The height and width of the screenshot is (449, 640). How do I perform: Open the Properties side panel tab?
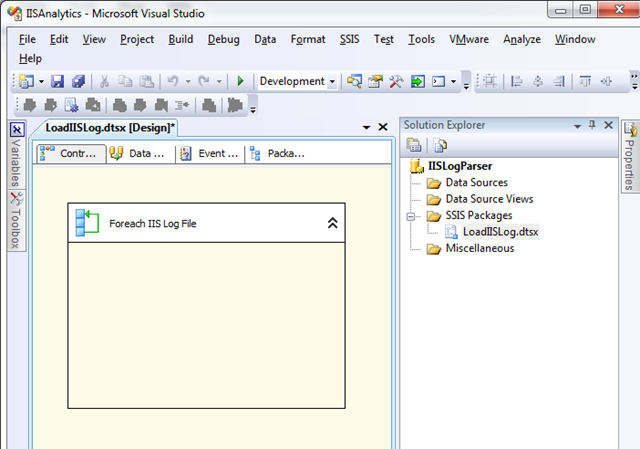(x=630, y=156)
